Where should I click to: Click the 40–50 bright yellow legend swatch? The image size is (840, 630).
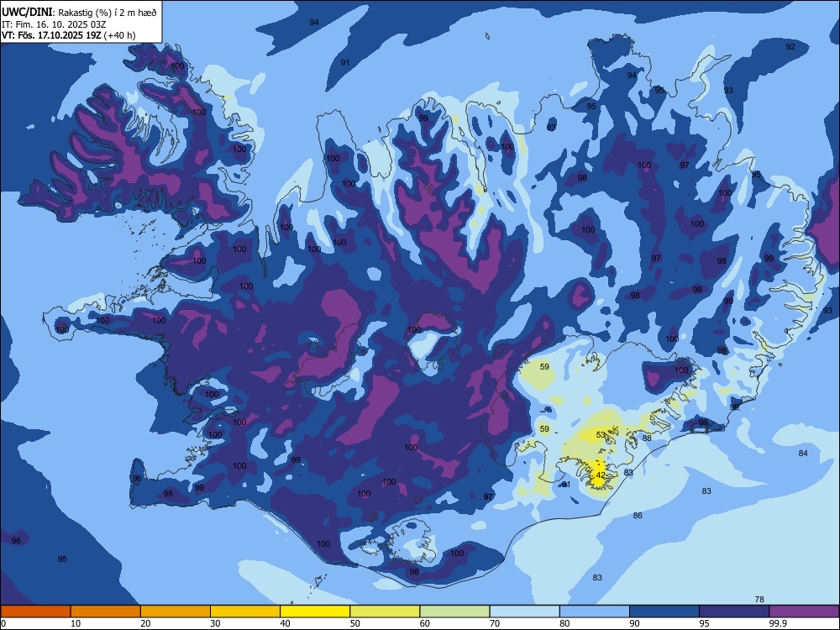click(x=315, y=612)
